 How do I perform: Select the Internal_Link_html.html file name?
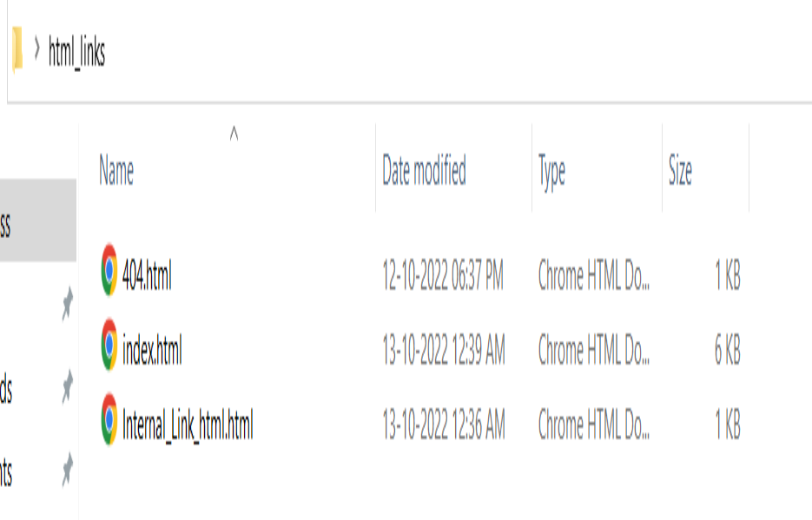[188, 425]
